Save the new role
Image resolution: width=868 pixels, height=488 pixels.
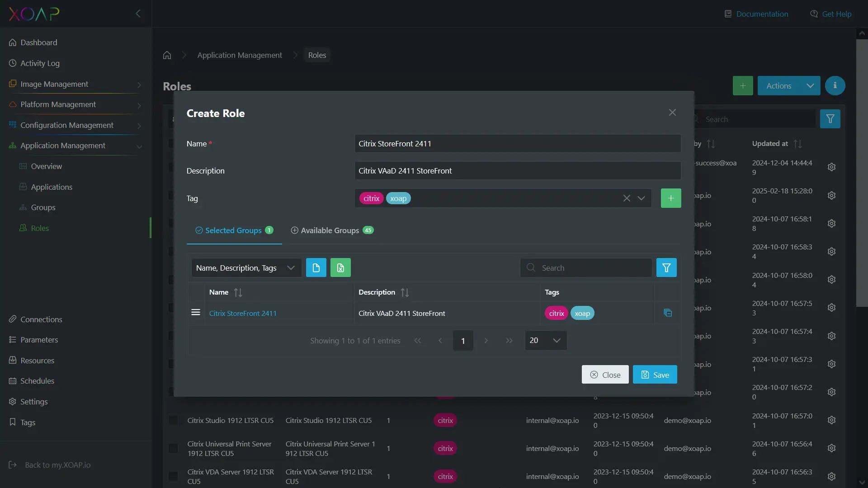(654, 375)
